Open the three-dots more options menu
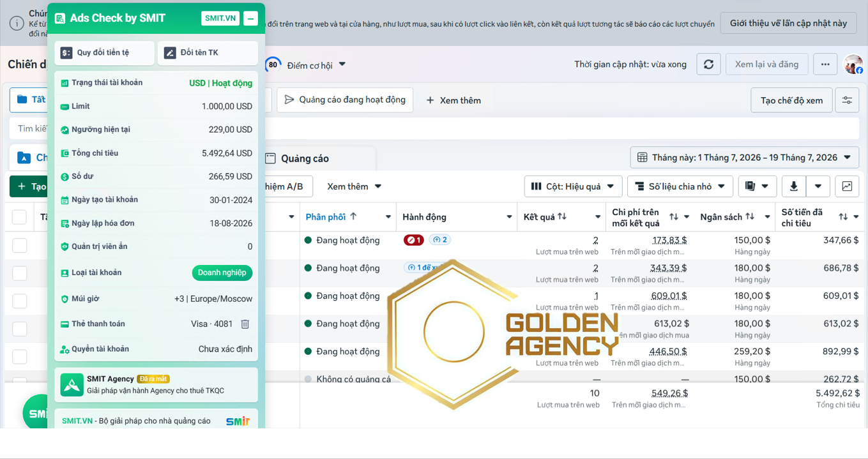The height and width of the screenshot is (459, 868). (x=825, y=64)
